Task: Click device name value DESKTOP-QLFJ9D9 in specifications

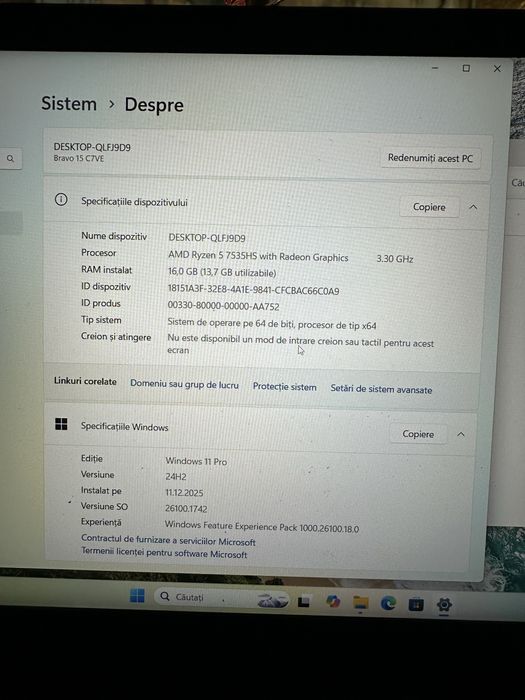Action: tap(207, 238)
